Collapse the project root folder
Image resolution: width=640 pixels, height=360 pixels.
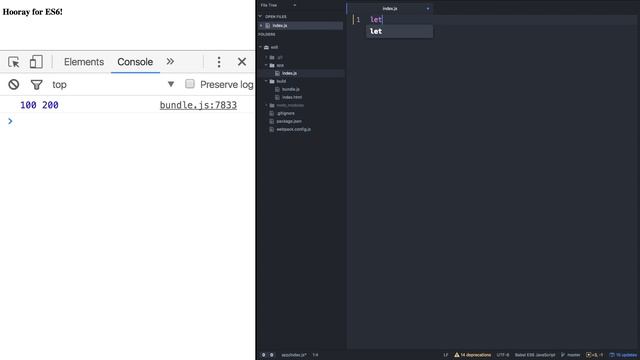pos(260,47)
